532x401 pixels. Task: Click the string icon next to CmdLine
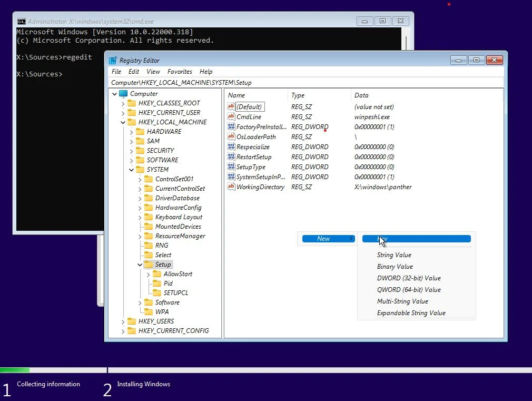[x=231, y=116]
